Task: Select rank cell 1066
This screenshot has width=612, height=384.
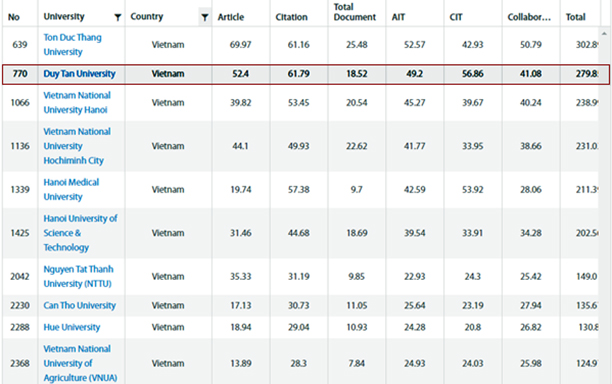Action: pyautogui.click(x=20, y=103)
